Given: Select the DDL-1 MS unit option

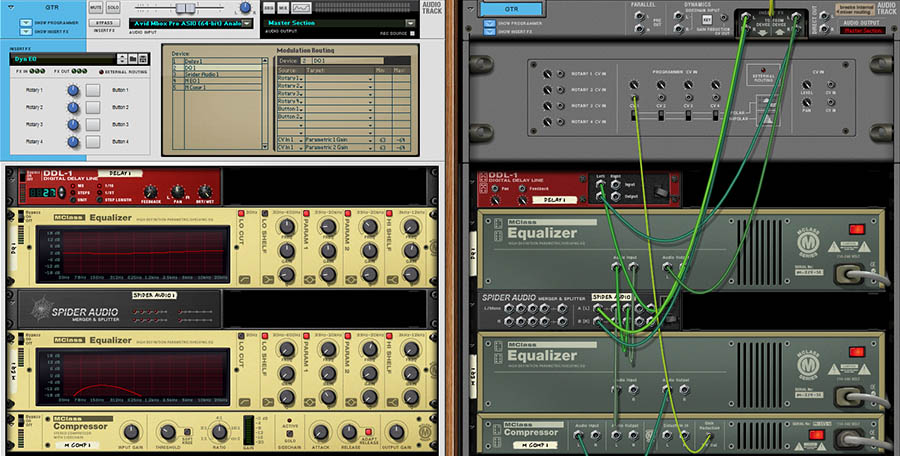Looking at the screenshot, I should point(72,186).
